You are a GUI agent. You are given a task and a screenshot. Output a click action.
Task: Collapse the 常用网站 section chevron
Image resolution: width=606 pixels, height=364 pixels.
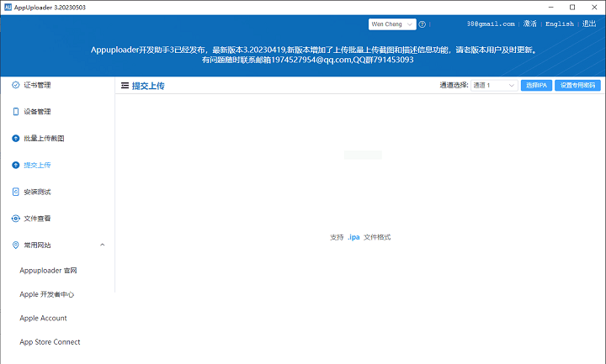103,245
